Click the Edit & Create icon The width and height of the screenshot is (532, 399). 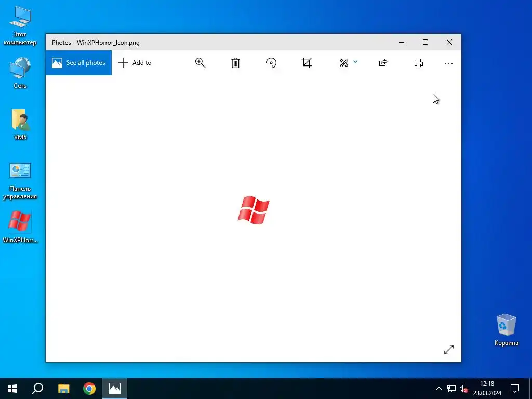344,63
